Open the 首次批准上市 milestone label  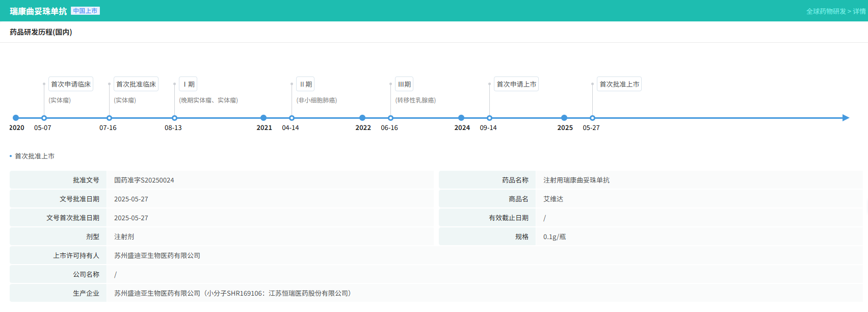coord(619,84)
